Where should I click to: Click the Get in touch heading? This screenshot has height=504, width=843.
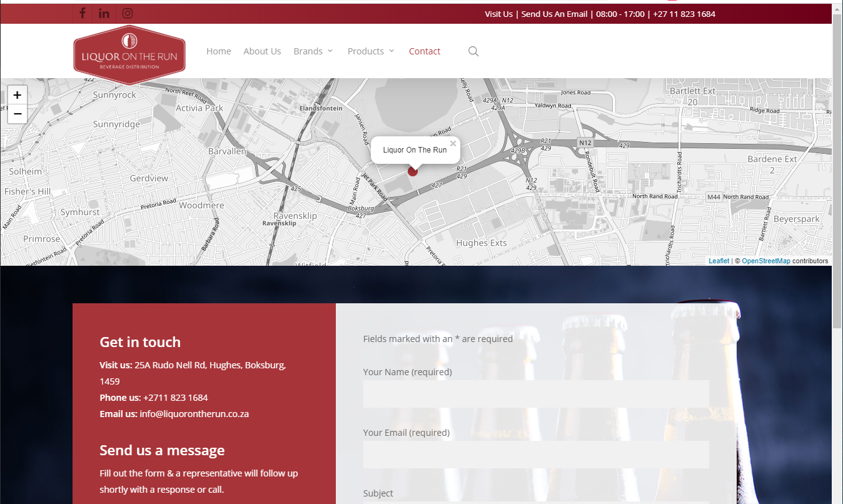[140, 342]
